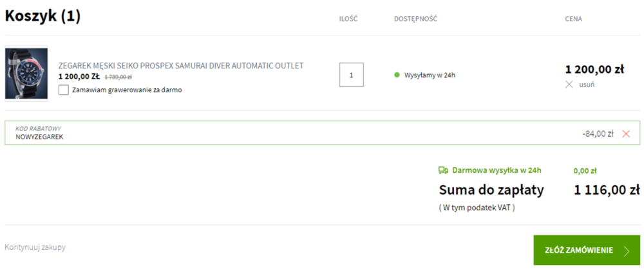The height and width of the screenshot is (272, 644).
Task: Click the green delivery truck icon
Action: click(443, 170)
